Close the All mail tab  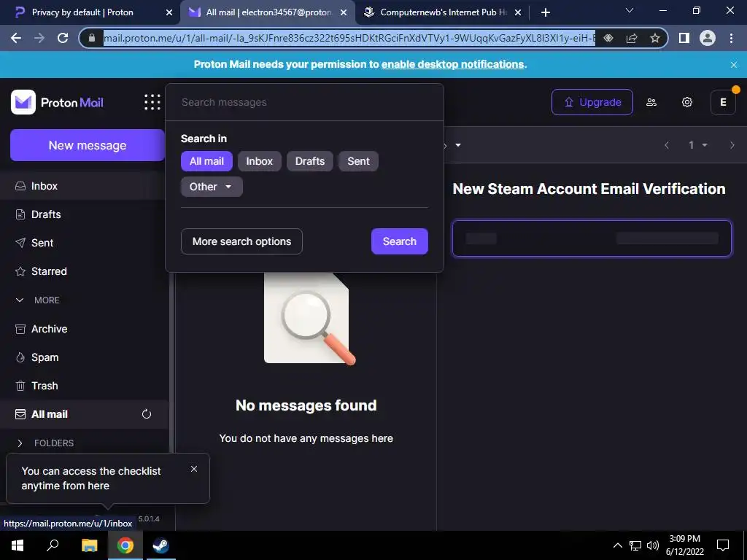(x=344, y=12)
